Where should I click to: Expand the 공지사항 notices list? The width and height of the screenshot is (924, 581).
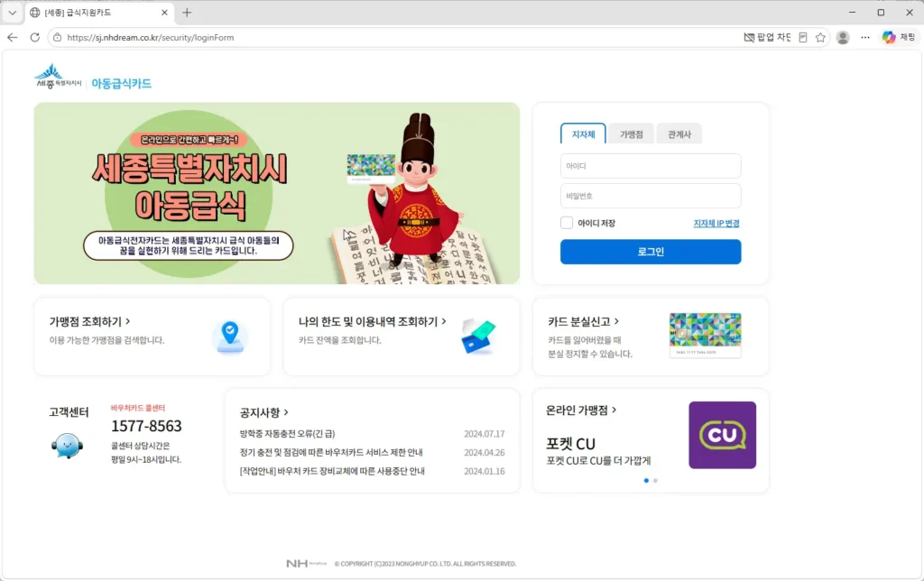pyautogui.click(x=263, y=412)
